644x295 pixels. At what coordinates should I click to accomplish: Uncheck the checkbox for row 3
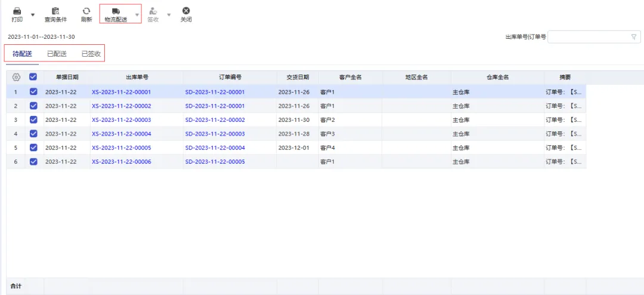coord(33,119)
